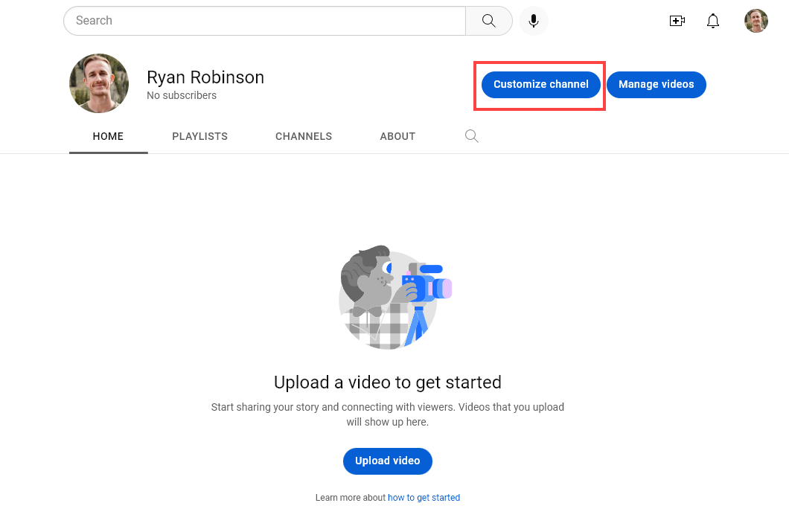Open the Create video camera icon
The height and width of the screenshot is (532, 789).
tap(677, 21)
